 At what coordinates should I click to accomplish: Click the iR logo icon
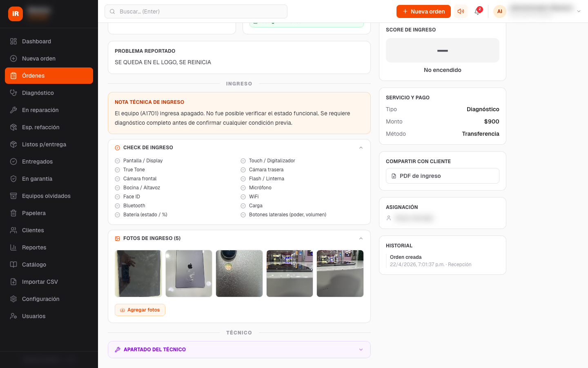pos(16,13)
